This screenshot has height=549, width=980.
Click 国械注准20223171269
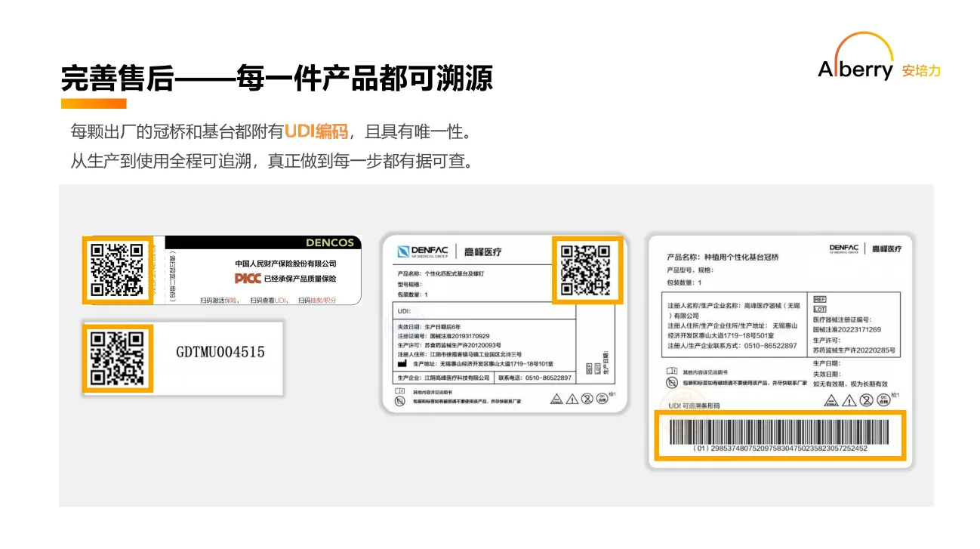click(x=847, y=329)
